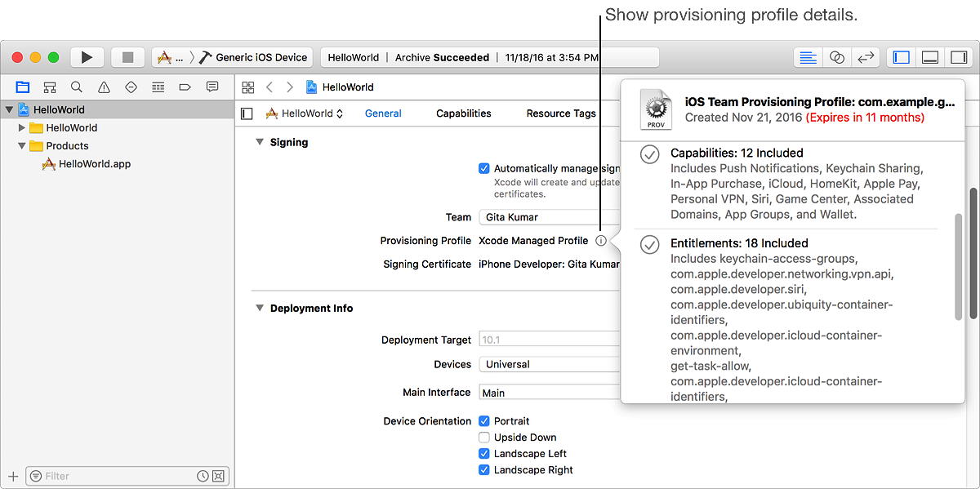This screenshot has width=980, height=489.
Task: Switch to the Capabilities tab
Action: coord(464,113)
